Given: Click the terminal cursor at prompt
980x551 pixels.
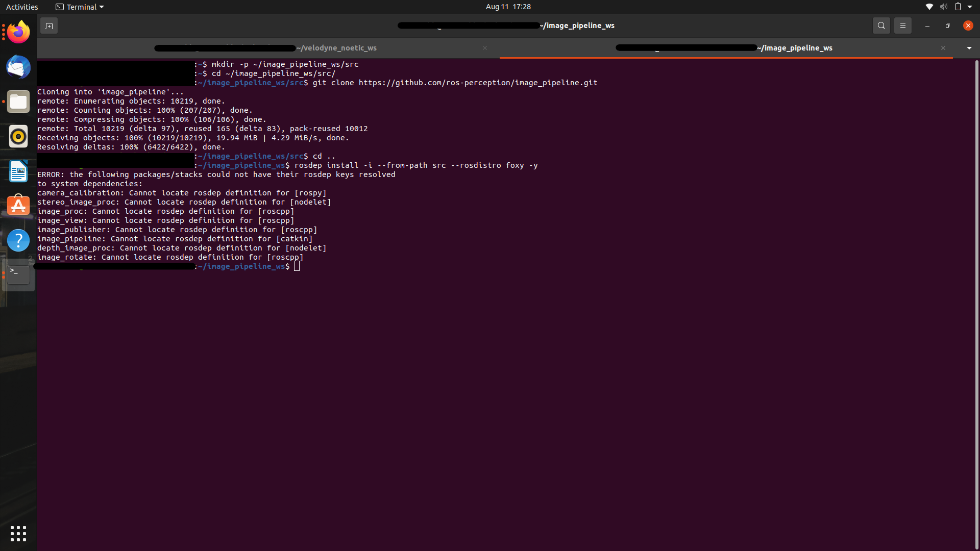Looking at the screenshot, I should click(x=297, y=266).
